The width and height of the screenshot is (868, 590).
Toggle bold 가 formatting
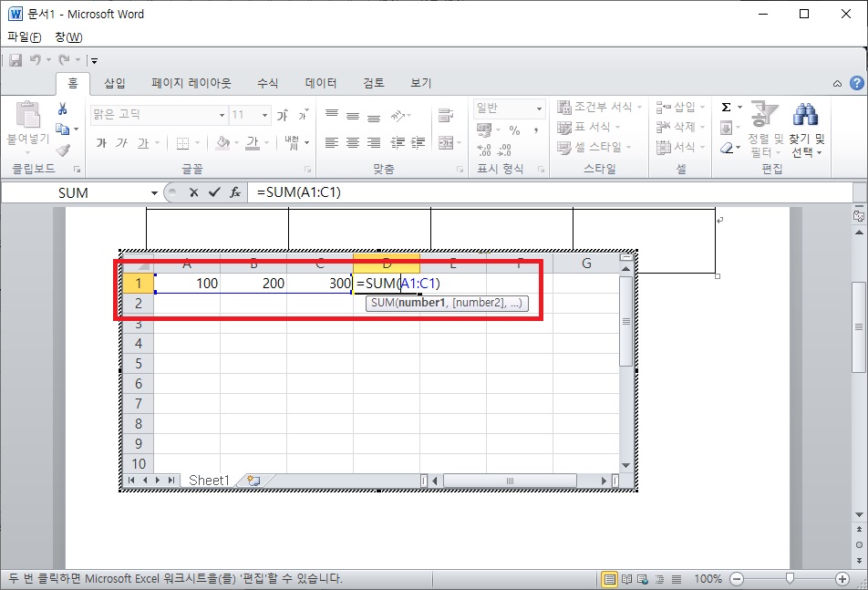(101, 143)
